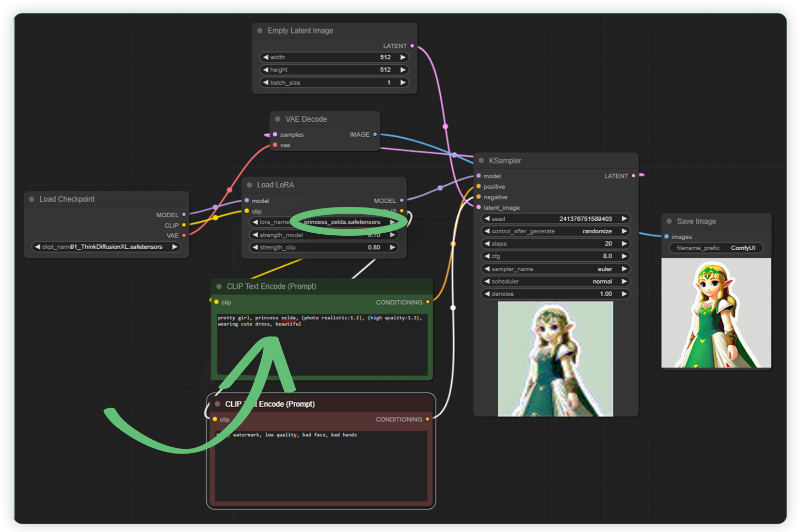Decrease strength_clip with its left arrow
Screen dimensions: 800x532
(255, 247)
